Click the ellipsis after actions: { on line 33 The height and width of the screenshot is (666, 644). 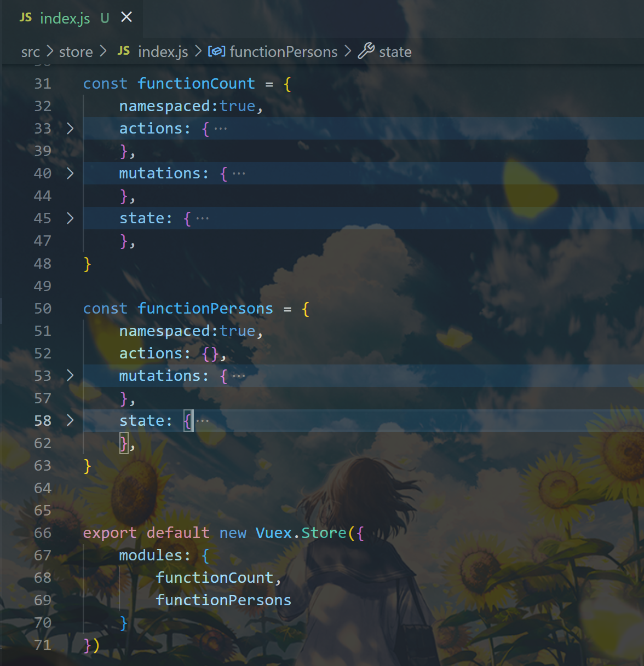[x=221, y=129]
